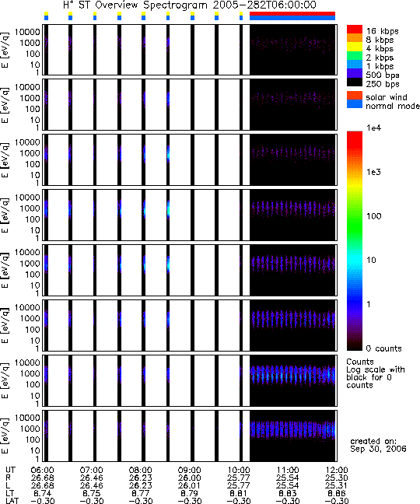Click the rainbow counts color bar

click(x=355, y=241)
